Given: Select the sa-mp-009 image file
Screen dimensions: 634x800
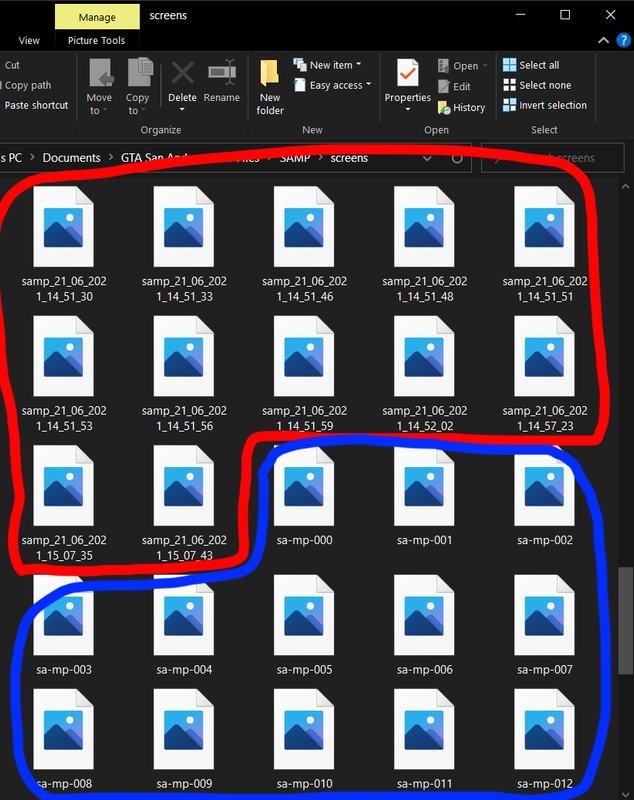Looking at the screenshot, I should [x=184, y=740].
